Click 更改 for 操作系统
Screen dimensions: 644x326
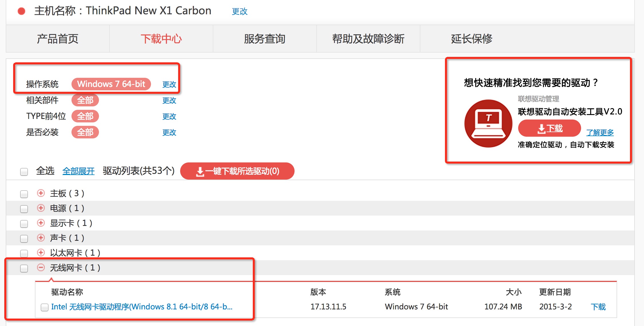169,84
